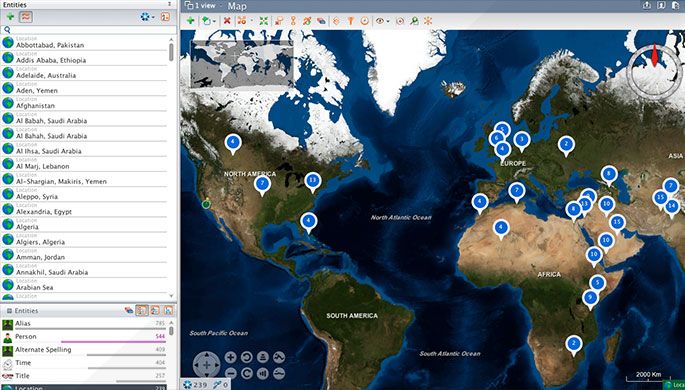Click the 13 cluster marker over eastern USA
The height and width of the screenshot is (390, 685).
pyautogui.click(x=312, y=180)
